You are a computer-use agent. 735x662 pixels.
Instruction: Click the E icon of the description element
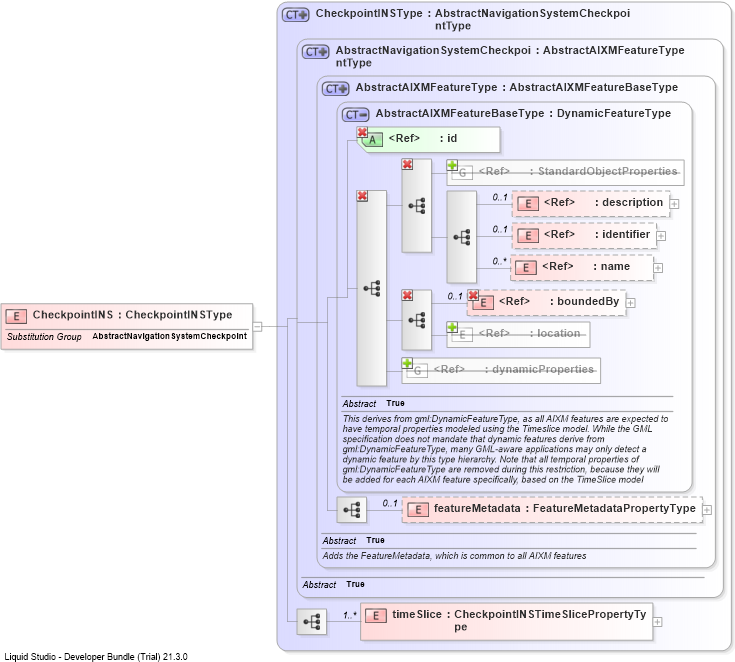click(528, 204)
